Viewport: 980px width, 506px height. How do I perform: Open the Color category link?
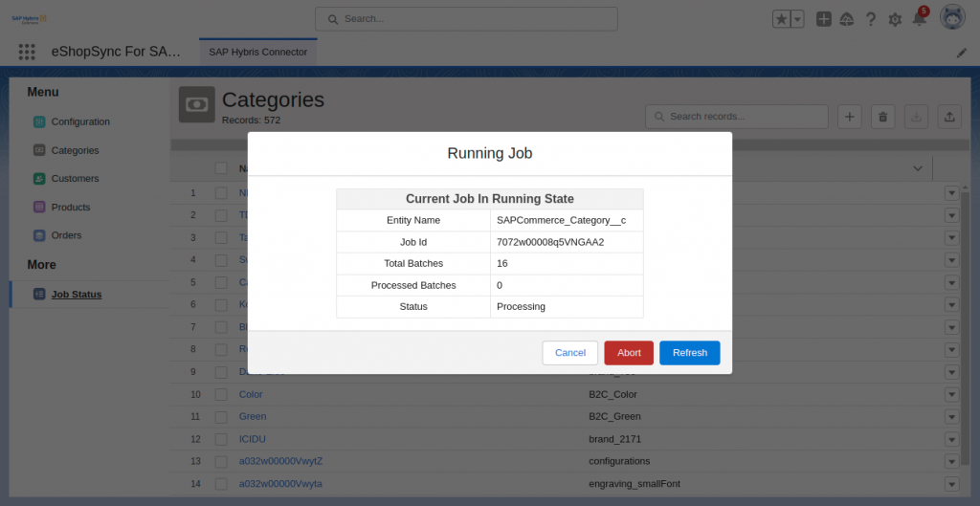[251, 395]
